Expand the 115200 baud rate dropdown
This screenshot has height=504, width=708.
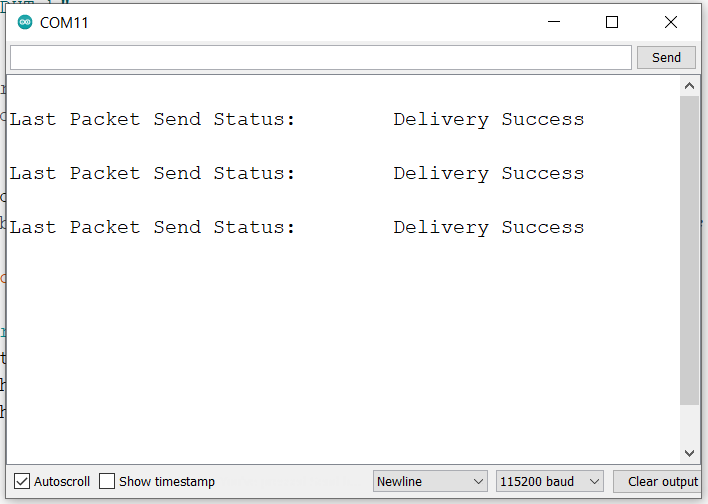point(550,482)
